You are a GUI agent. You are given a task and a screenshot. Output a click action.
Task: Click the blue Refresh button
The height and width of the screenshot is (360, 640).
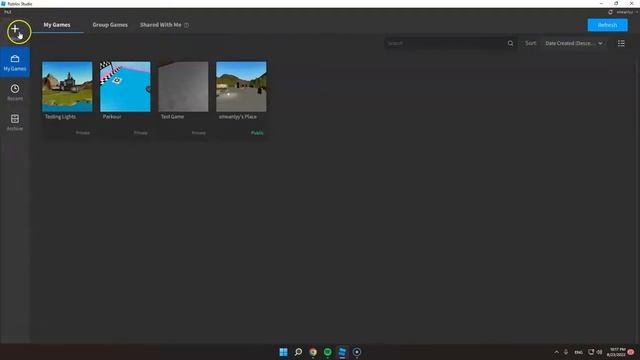click(x=607, y=25)
